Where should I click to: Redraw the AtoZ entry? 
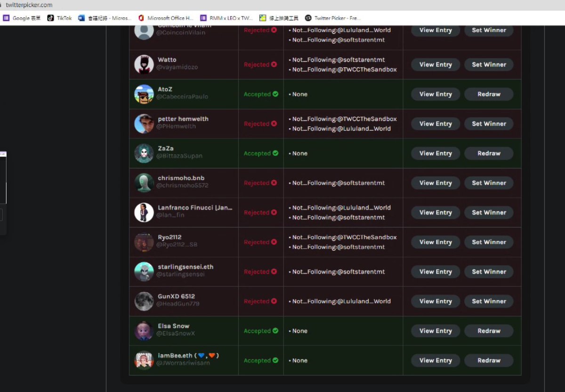coord(489,94)
